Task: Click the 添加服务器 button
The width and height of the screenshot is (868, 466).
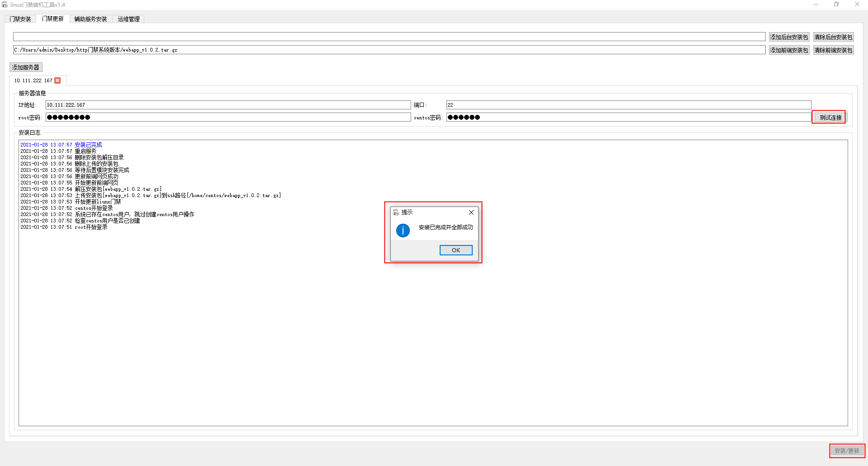Action: (26, 67)
